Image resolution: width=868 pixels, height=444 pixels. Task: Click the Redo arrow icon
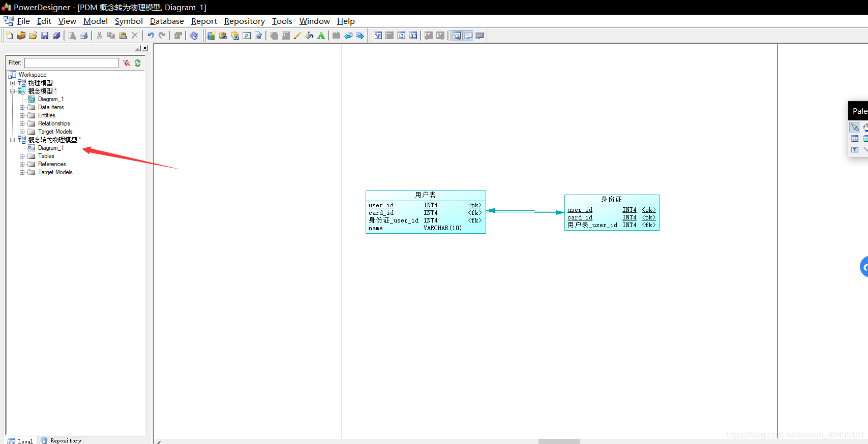click(162, 36)
